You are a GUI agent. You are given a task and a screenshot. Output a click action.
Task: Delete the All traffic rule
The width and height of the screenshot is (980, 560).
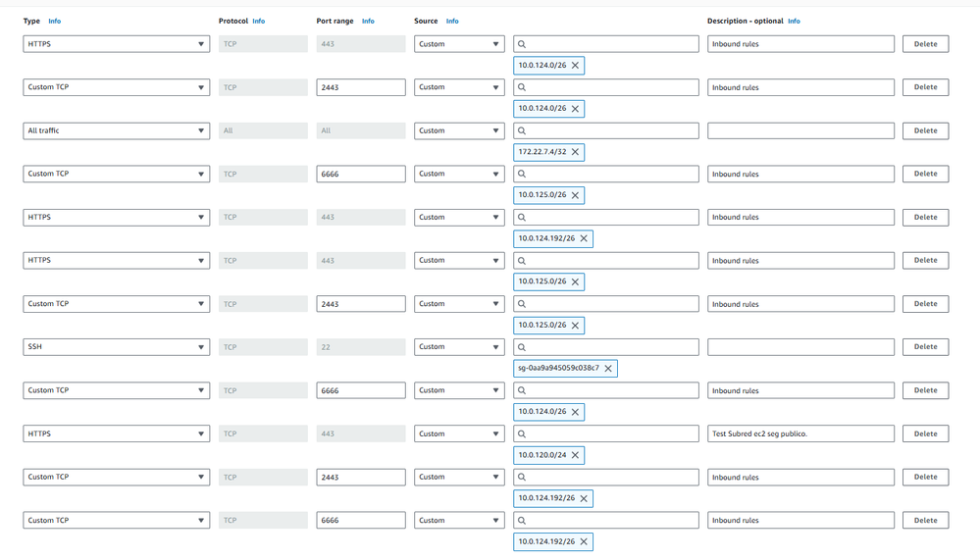coord(925,130)
